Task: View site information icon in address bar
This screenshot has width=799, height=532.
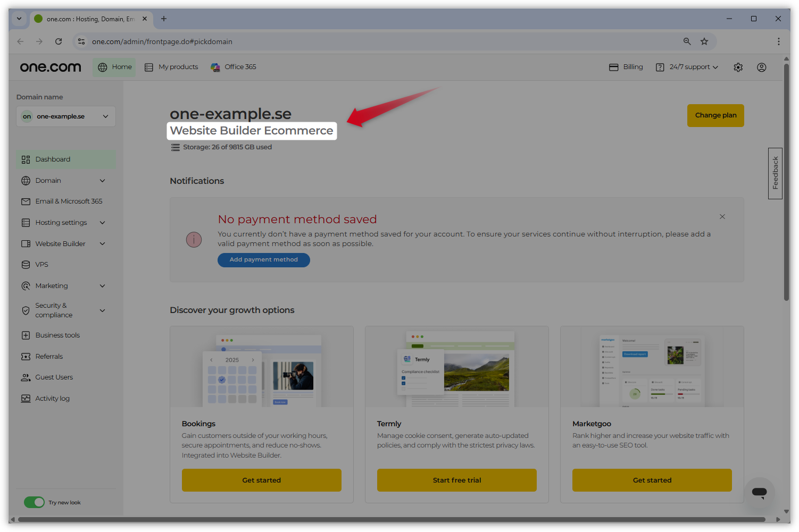Action: 81,41
